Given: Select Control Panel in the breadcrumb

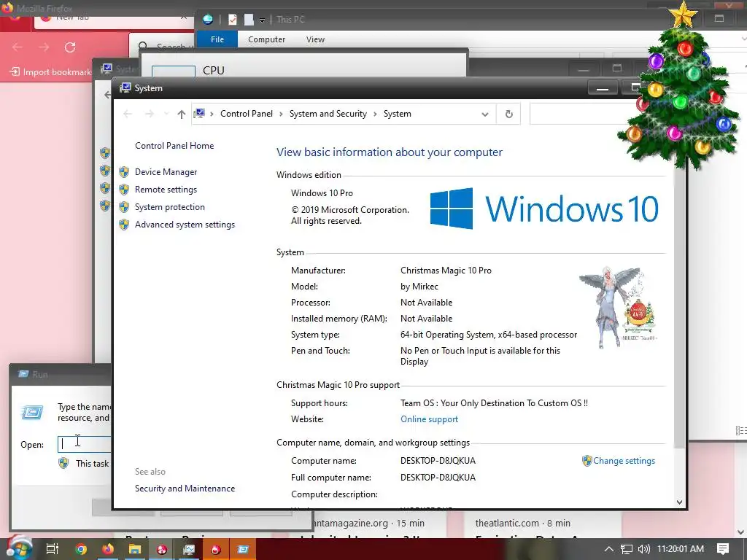Looking at the screenshot, I should (x=247, y=114).
